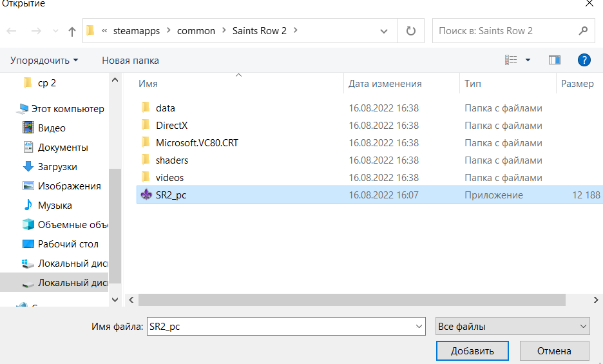Open help with the question mark icon
603x364 pixels.
pos(584,60)
